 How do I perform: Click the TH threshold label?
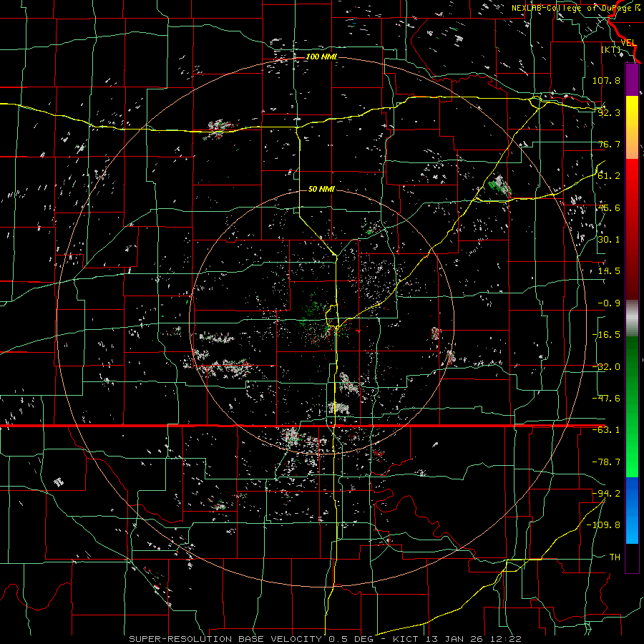click(615, 557)
